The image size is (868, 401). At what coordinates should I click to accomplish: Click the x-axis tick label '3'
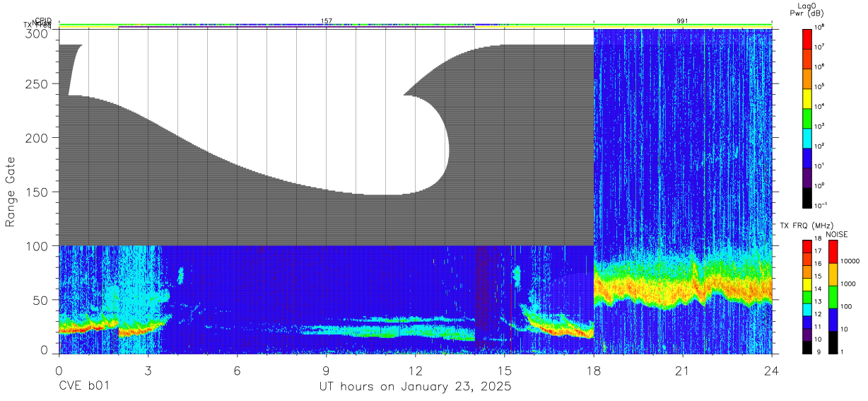pyautogui.click(x=148, y=370)
